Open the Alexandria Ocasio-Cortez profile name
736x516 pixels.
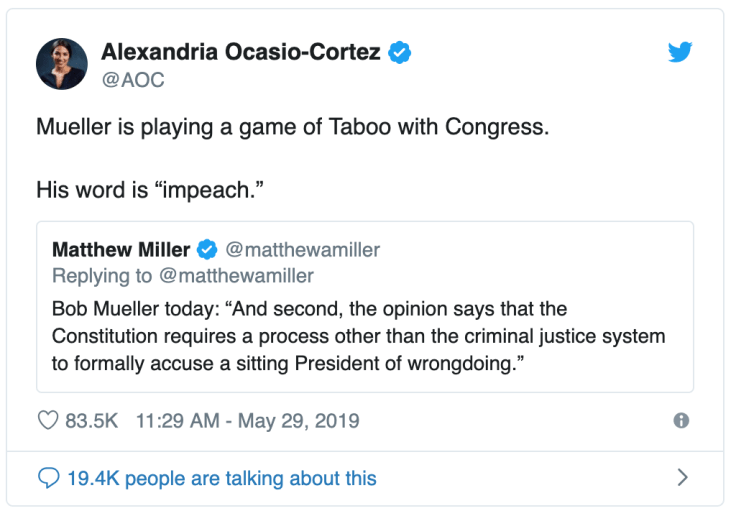pyautogui.click(x=241, y=52)
